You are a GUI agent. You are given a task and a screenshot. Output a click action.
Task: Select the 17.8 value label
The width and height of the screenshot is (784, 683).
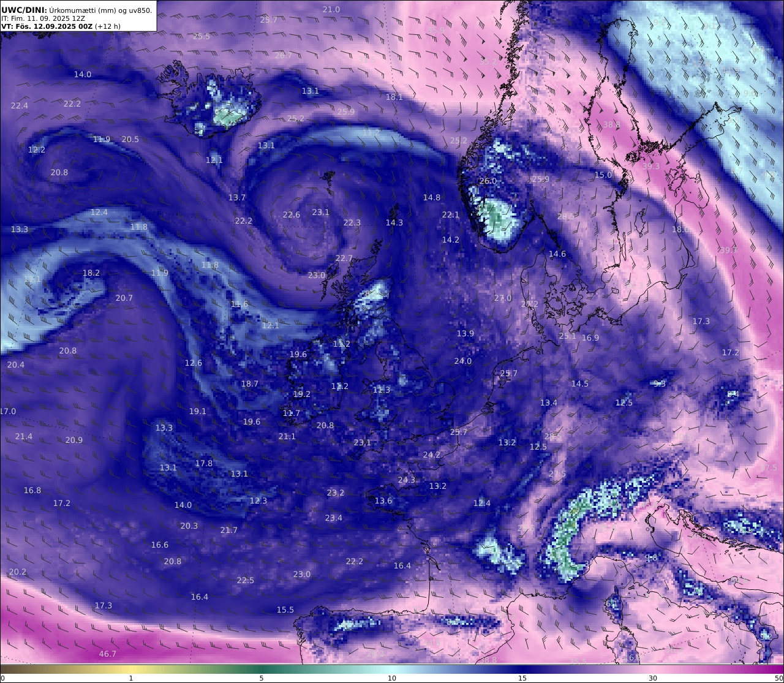[204, 463]
